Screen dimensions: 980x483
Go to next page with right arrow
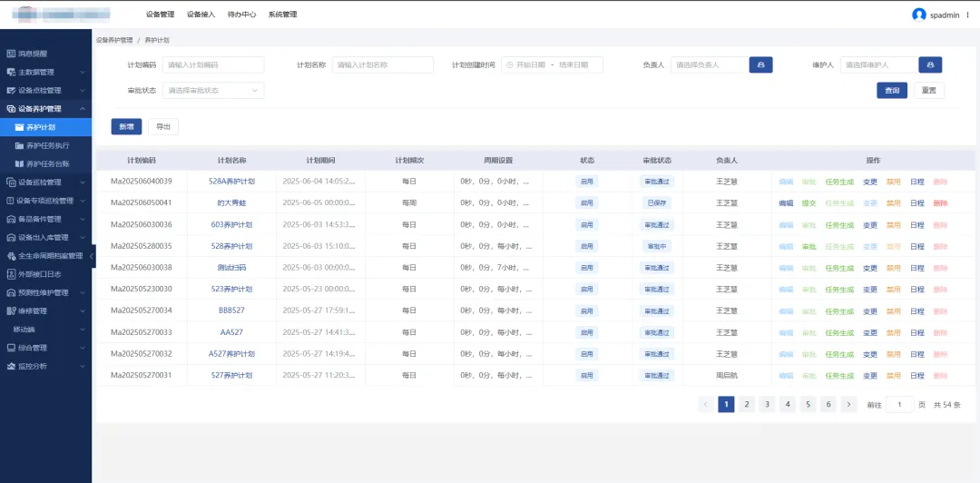click(848, 404)
